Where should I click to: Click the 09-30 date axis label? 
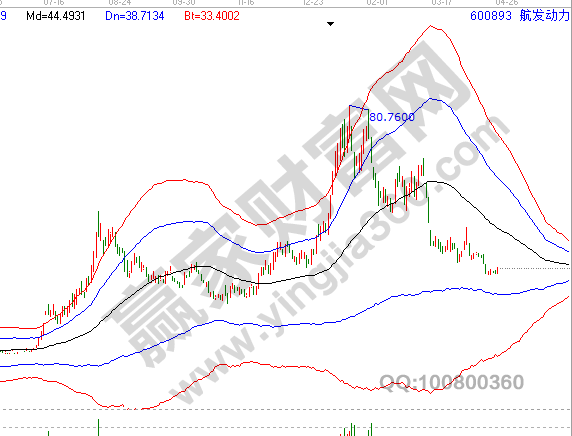coord(184,3)
